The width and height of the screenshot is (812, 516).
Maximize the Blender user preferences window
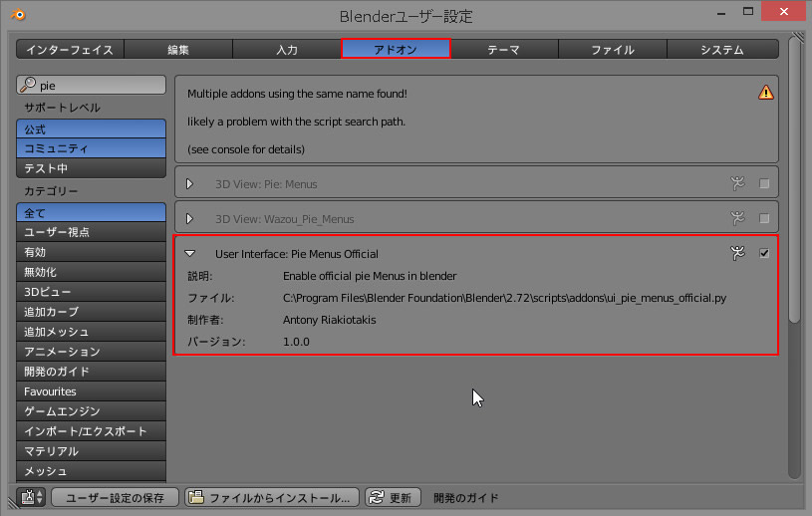tap(748, 11)
